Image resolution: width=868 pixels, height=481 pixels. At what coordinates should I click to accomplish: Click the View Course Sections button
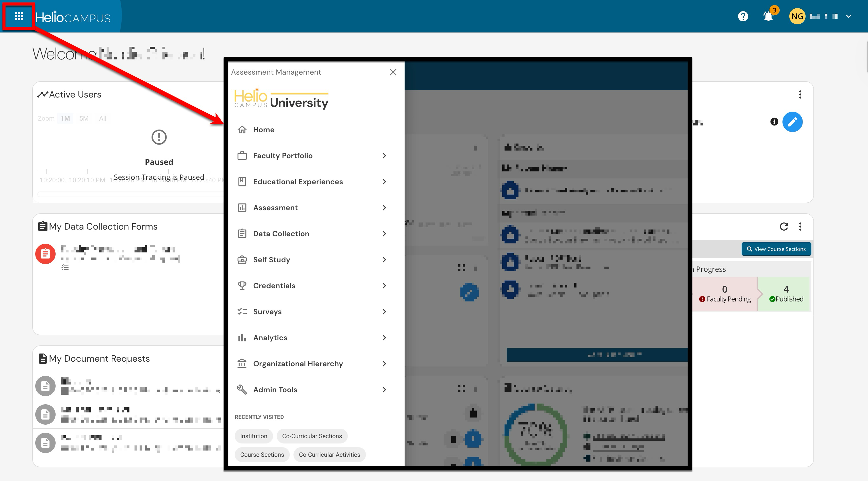pyautogui.click(x=776, y=249)
